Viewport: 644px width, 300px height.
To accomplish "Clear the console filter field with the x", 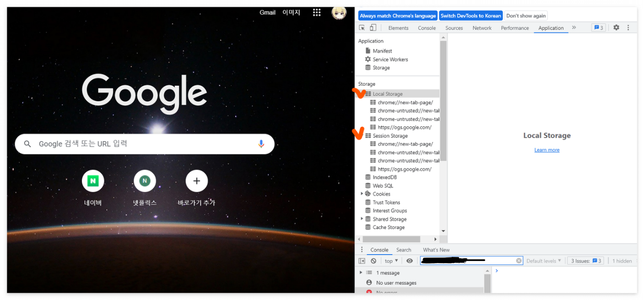I will pyautogui.click(x=519, y=261).
